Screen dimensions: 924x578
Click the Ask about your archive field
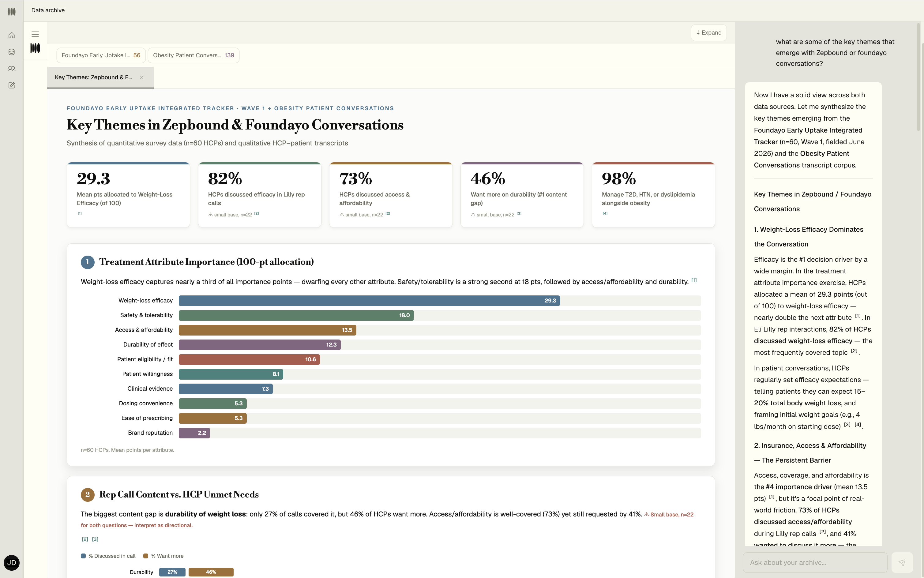815,562
